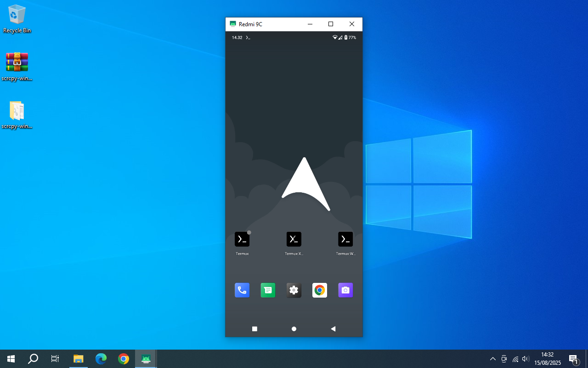The height and width of the screenshot is (368, 588).
Task: Launch the Termux:X11 app icon
Action: coord(294,239)
